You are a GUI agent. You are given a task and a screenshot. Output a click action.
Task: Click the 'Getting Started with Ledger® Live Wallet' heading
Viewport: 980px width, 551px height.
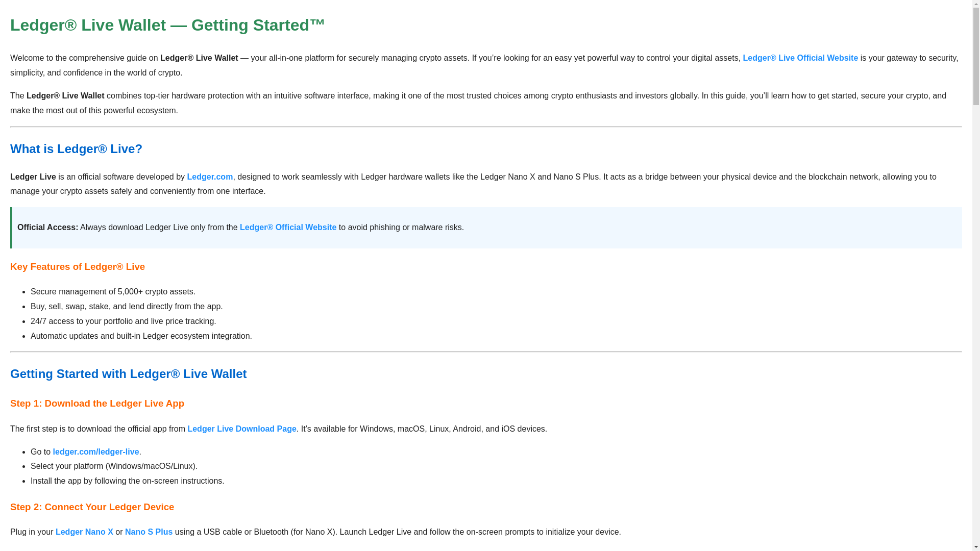128,374
